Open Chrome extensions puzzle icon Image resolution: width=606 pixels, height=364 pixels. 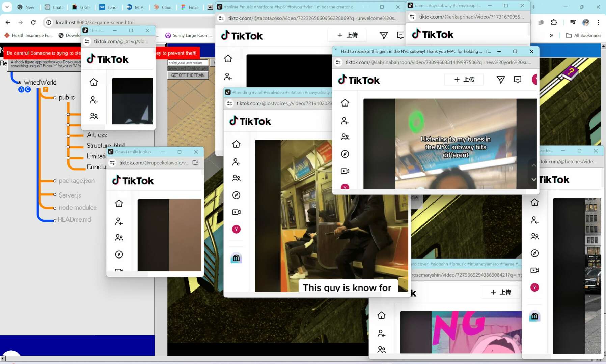[x=554, y=22]
